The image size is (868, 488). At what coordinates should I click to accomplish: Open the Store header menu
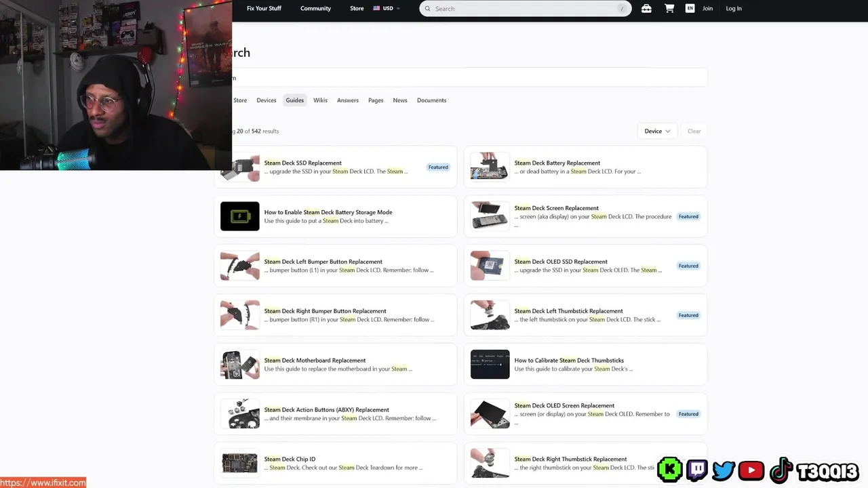357,9
